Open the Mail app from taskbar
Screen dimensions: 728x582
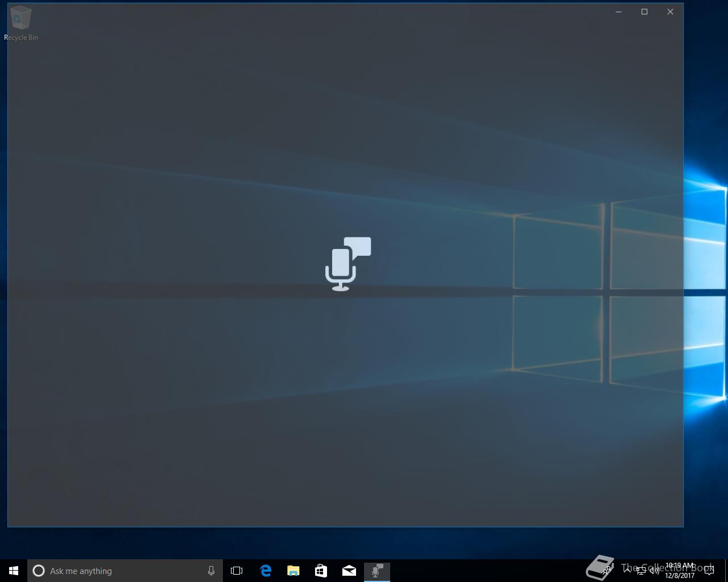349,571
